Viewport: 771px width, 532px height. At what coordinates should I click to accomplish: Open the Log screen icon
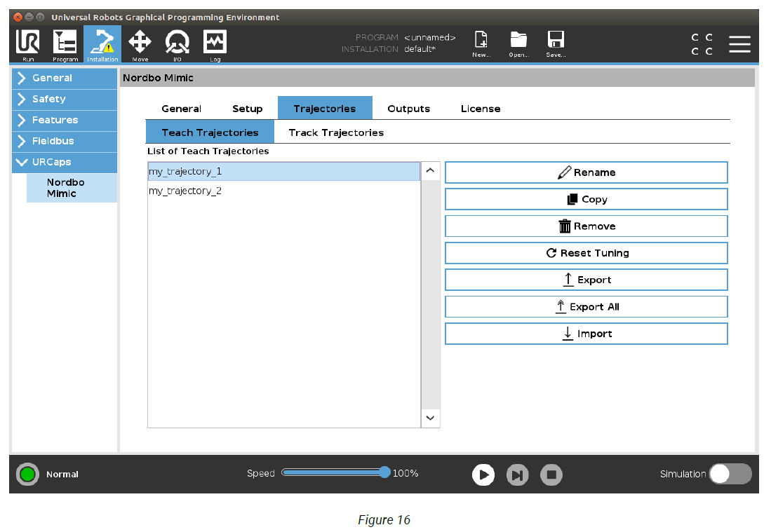tap(215, 45)
